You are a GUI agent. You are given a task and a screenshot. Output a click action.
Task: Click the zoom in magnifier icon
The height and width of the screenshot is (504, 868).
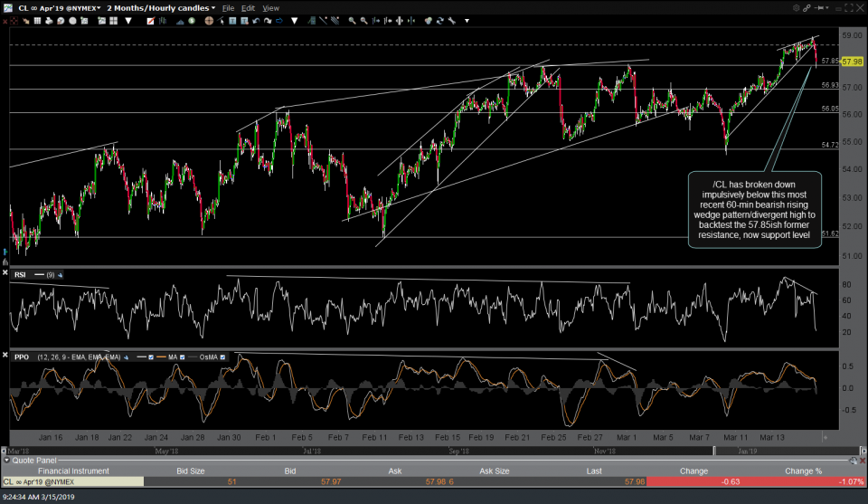pos(352,21)
